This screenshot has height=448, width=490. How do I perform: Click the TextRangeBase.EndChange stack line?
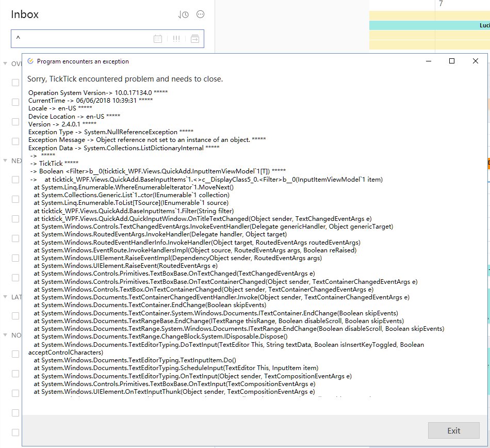[x=219, y=321]
